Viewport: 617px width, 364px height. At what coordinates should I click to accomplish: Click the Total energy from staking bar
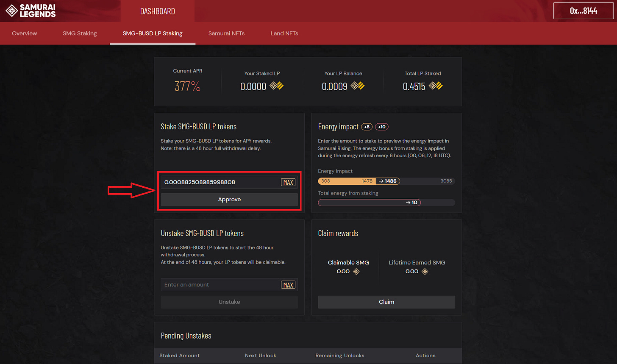pyautogui.click(x=386, y=203)
